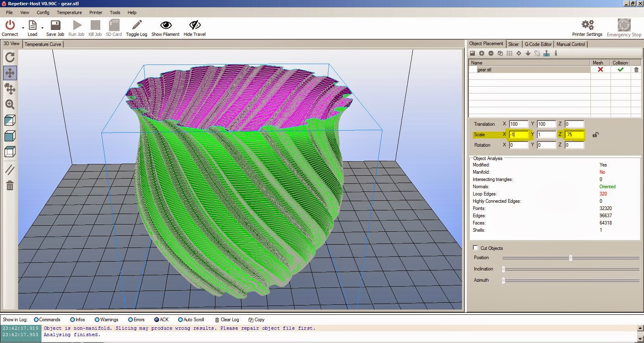Viewport: 644px width, 343px height.
Task: Open the SD Card manager
Action: (x=114, y=25)
